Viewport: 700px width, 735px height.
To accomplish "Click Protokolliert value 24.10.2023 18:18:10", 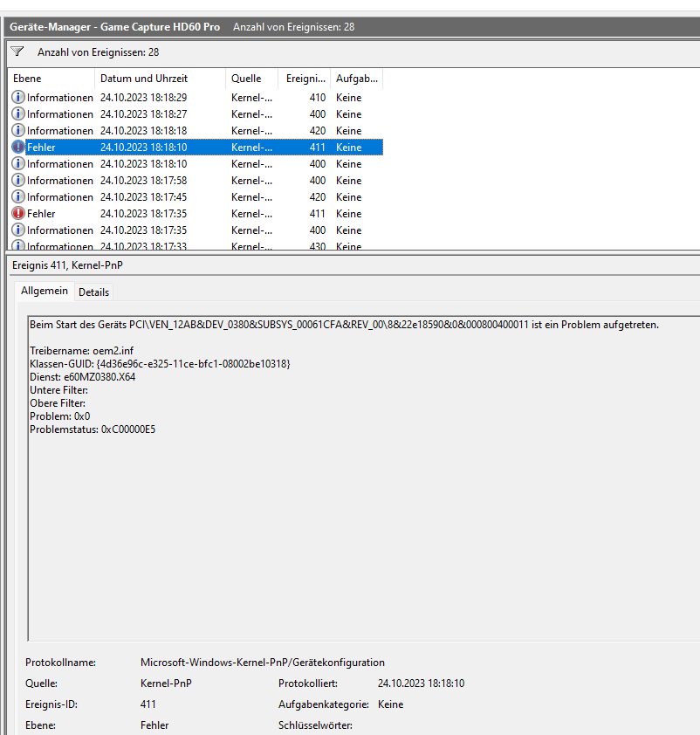I will (421, 683).
